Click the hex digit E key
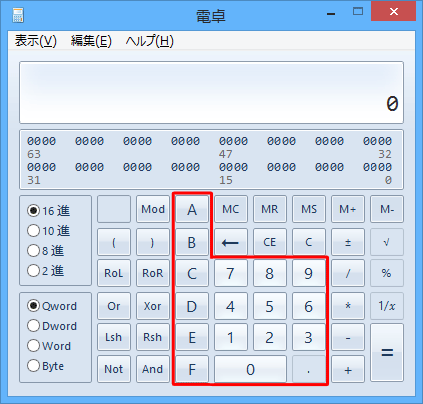The height and width of the screenshot is (404, 423). click(192, 337)
